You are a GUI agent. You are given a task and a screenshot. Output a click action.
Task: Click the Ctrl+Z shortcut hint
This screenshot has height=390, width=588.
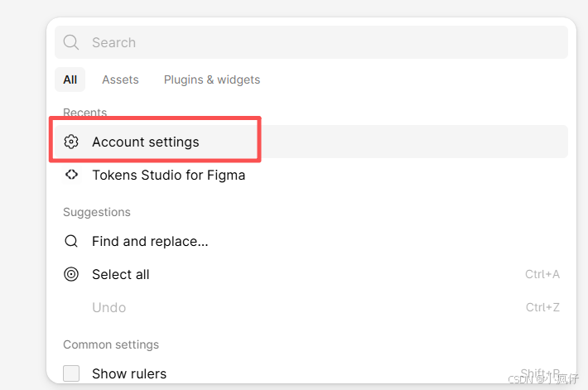tap(542, 307)
